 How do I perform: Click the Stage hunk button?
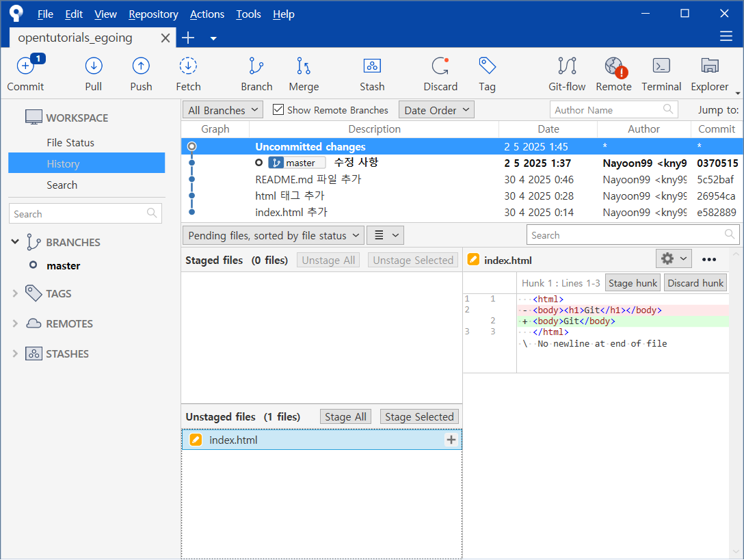(x=633, y=283)
